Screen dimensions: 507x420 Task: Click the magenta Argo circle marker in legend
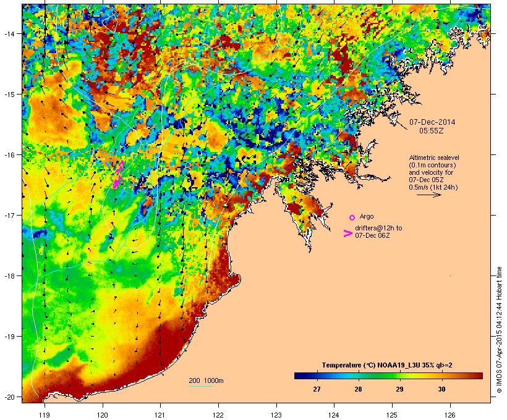pyautogui.click(x=352, y=217)
